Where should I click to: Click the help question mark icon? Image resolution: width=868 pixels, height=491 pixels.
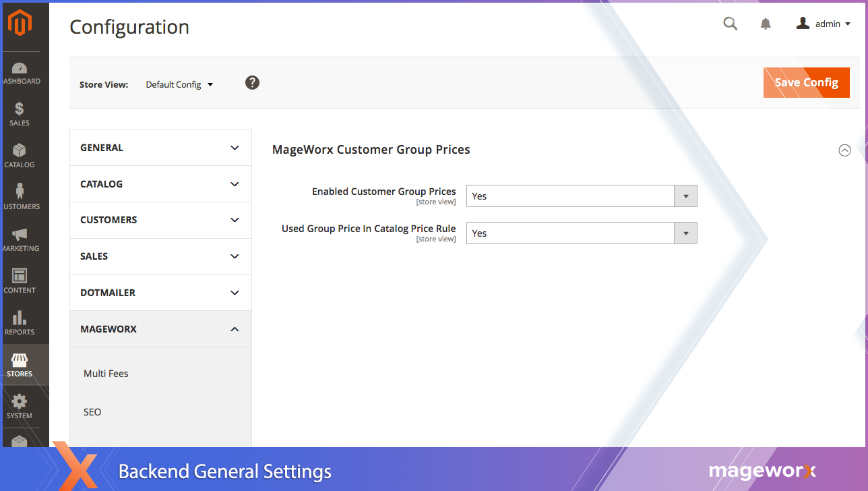pos(252,83)
